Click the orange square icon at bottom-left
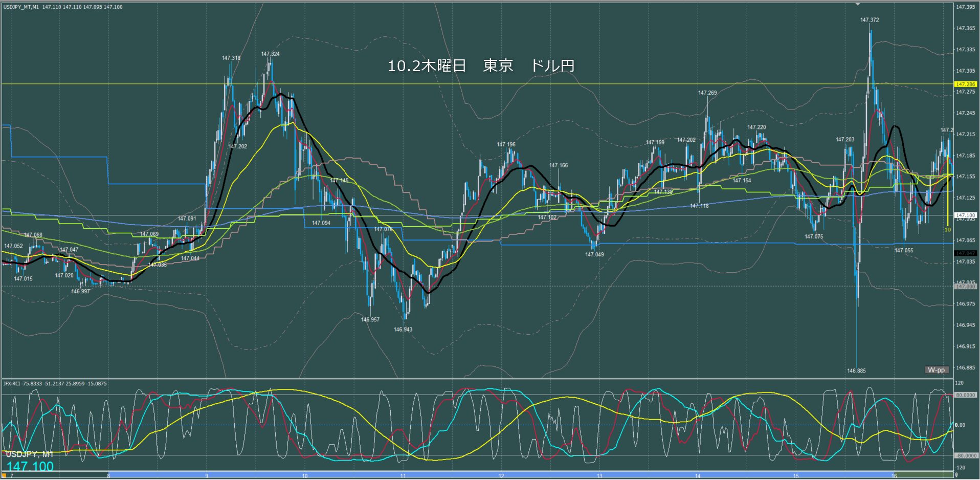Image resolution: width=980 pixels, height=480 pixels. pyautogui.click(x=4, y=475)
